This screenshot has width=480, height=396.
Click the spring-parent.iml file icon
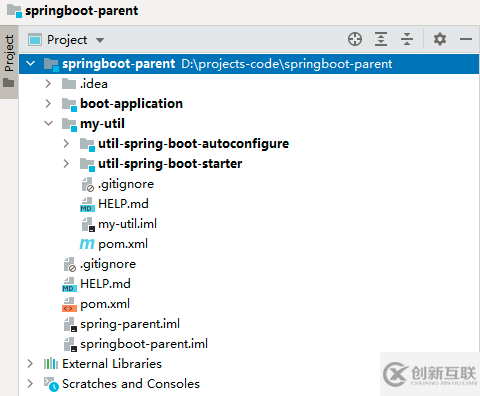pos(70,324)
